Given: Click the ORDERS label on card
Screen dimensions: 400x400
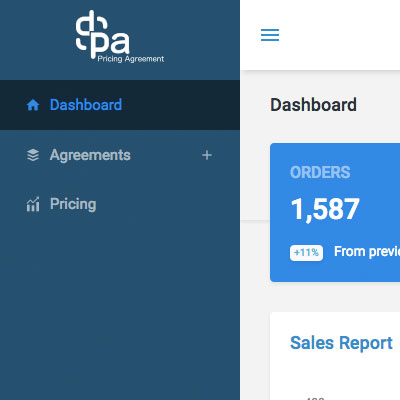Looking at the screenshot, I should [320, 172].
